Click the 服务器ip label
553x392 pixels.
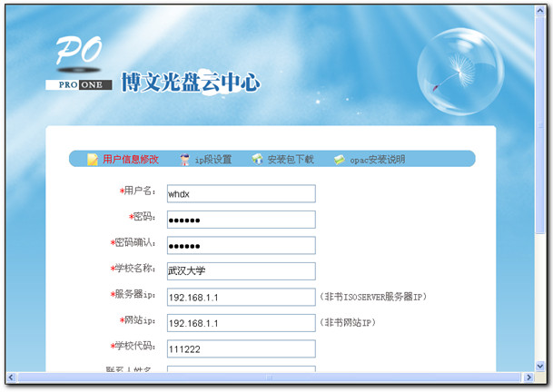(133, 294)
